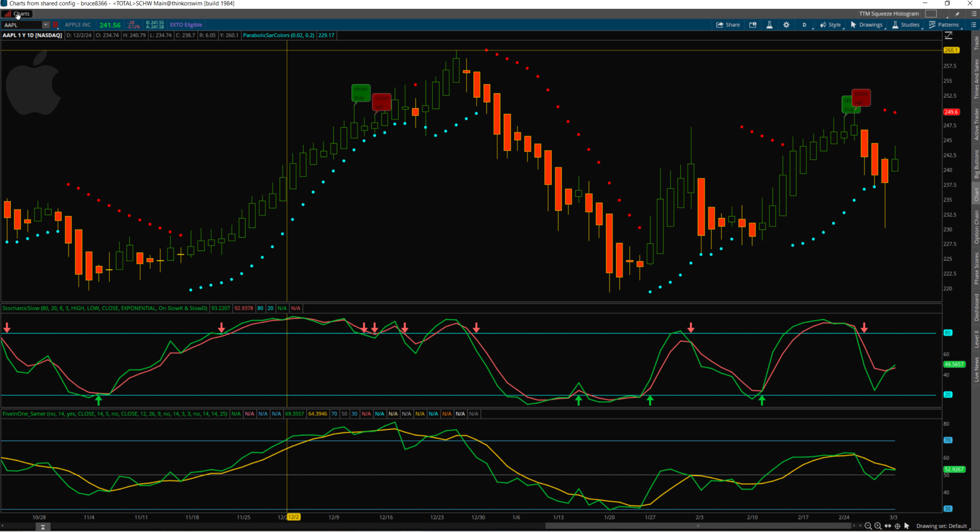Open the Active Trader side tab

976,124
